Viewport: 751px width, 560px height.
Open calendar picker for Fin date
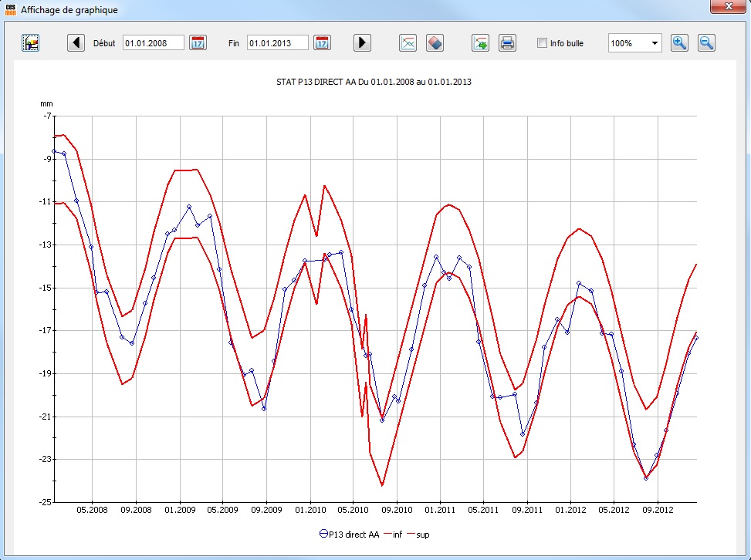pyautogui.click(x=322, y=43)
